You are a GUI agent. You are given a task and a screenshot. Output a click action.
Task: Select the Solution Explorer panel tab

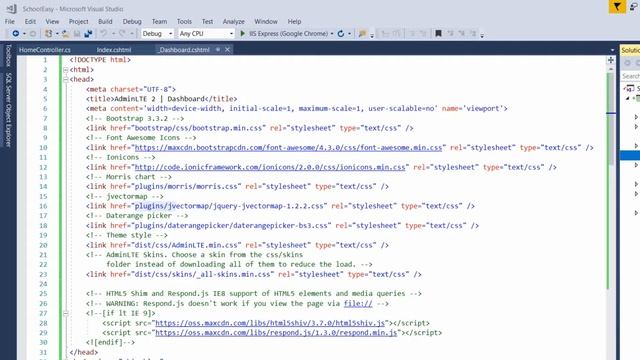click(630, 50)
